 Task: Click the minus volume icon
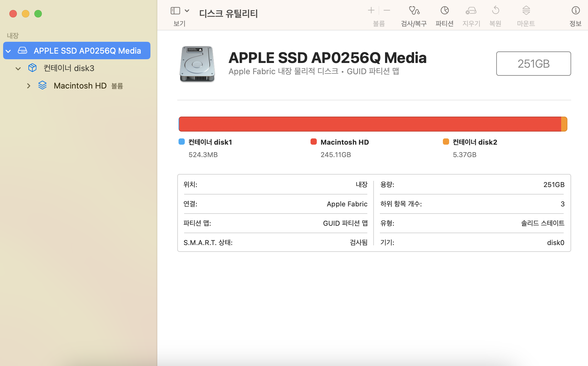[387, 10]
